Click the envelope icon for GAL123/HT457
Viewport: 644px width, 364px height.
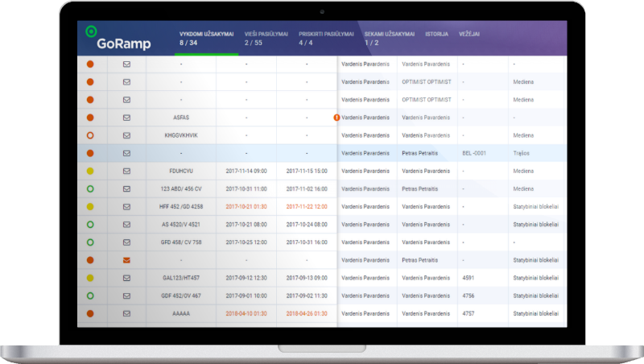126,278
